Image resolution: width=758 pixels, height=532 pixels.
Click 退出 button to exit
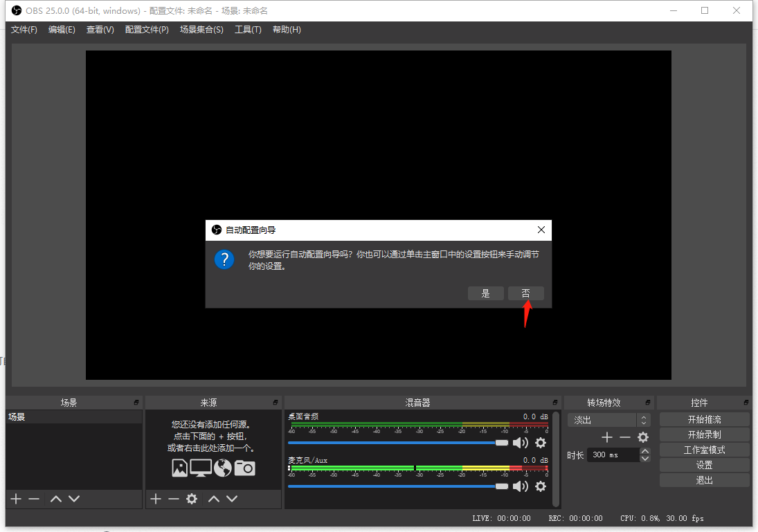point(704,480)
